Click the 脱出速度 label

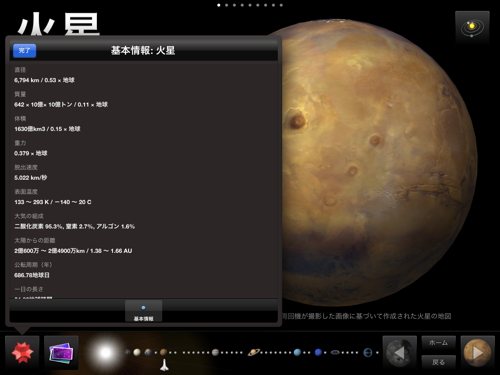click(26, 167)
